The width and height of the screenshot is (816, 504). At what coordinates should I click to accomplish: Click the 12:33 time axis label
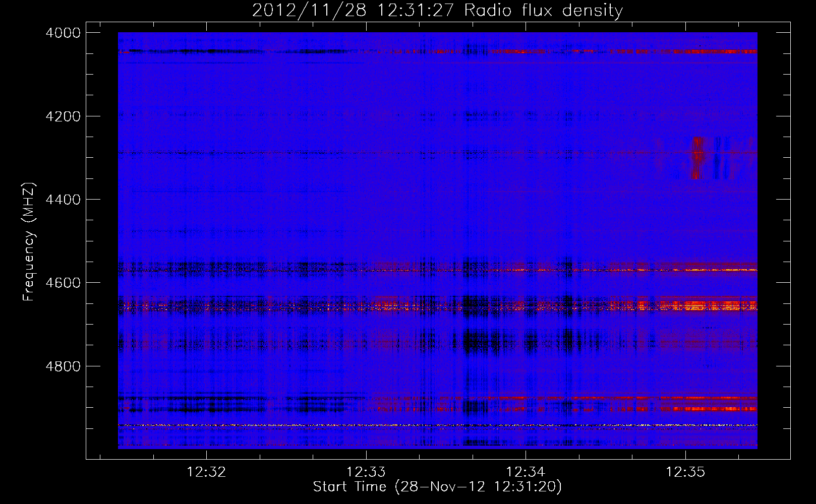(x=366, y=472)
